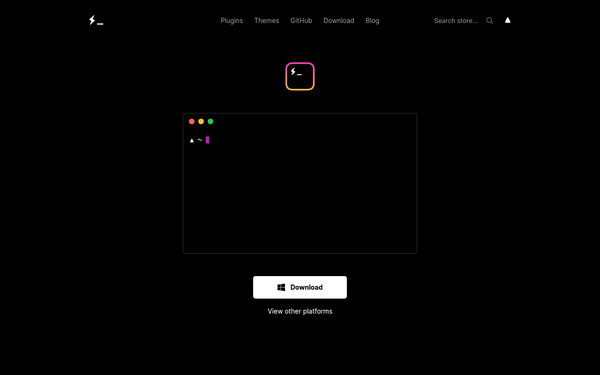Image resolution: width=600 pixels, height=375 pixels.
Task: Open the Download nav item
Action: 339,21
